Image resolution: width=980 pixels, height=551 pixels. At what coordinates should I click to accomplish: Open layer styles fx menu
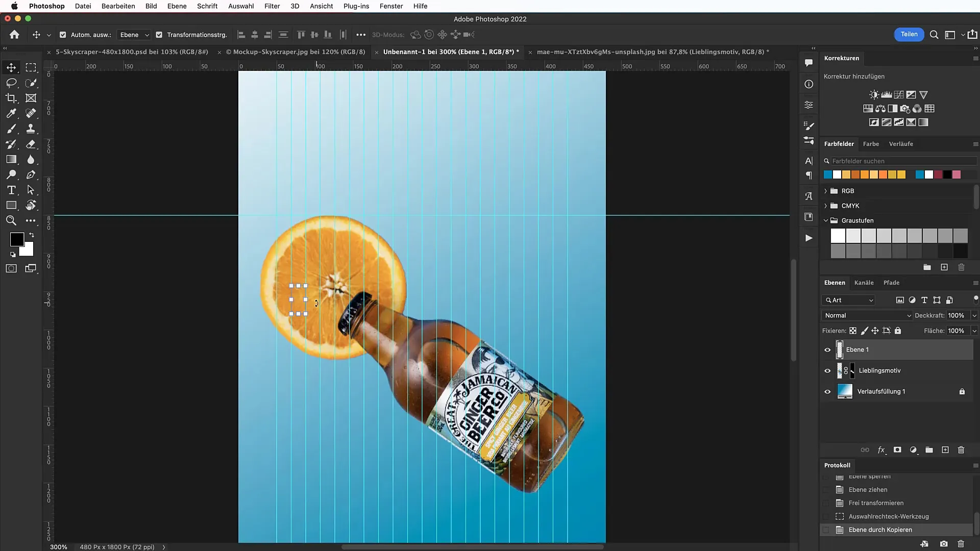click(x=881, y=450)
